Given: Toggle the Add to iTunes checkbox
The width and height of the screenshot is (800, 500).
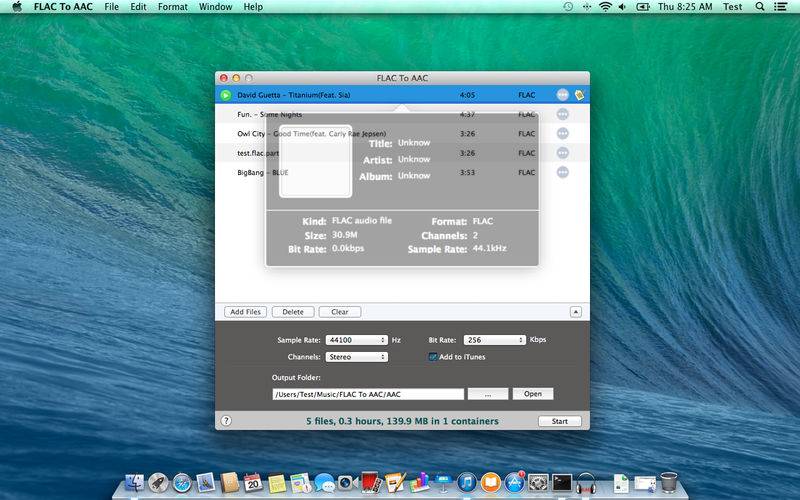Looking at the screenshot, I should point(433,357).
